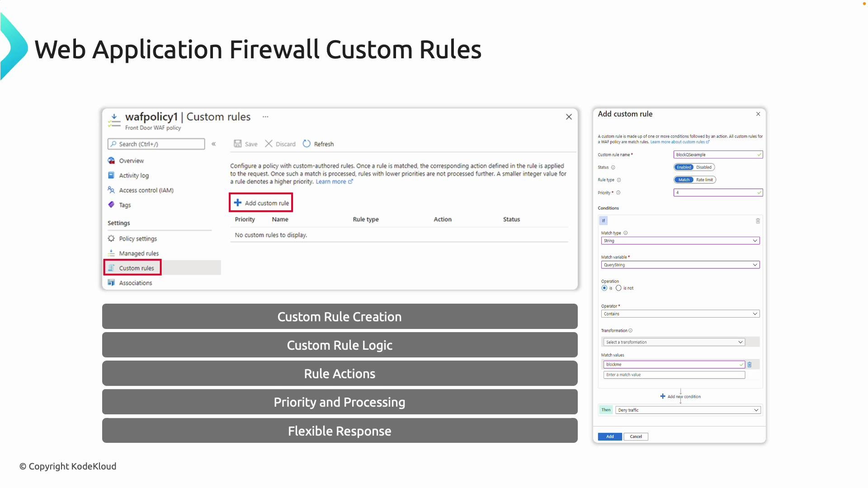Open Policy settings menu item
Screen dimensions: 868x488
(x=138, y=239)
